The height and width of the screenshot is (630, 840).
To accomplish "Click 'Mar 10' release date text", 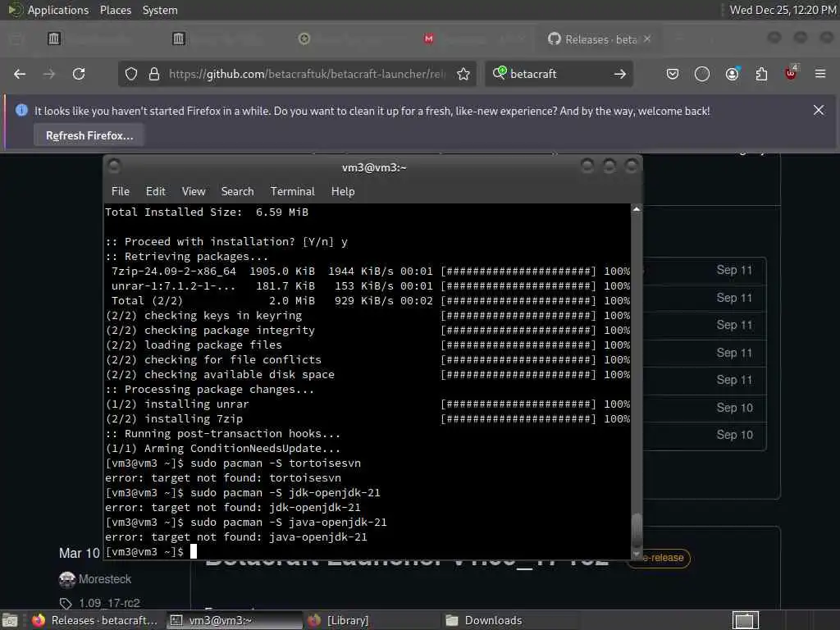I will (x=80, y=553).
